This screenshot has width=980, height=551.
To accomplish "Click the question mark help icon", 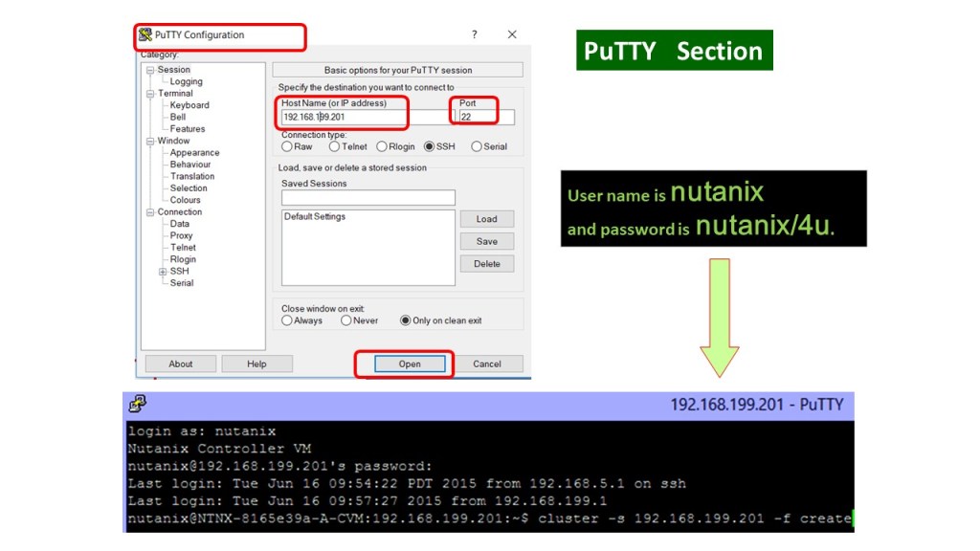I will point(474,34).
